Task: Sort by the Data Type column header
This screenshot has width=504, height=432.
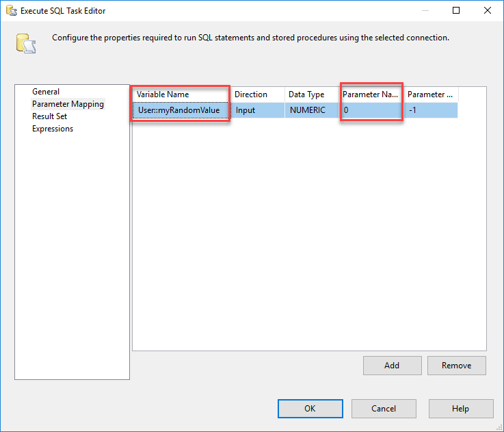Action: coord(306,94)
